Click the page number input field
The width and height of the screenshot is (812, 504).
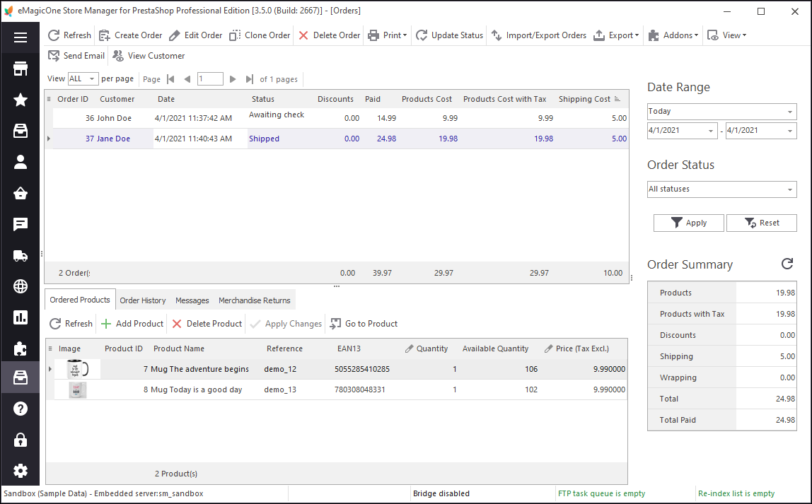(210, 78)
